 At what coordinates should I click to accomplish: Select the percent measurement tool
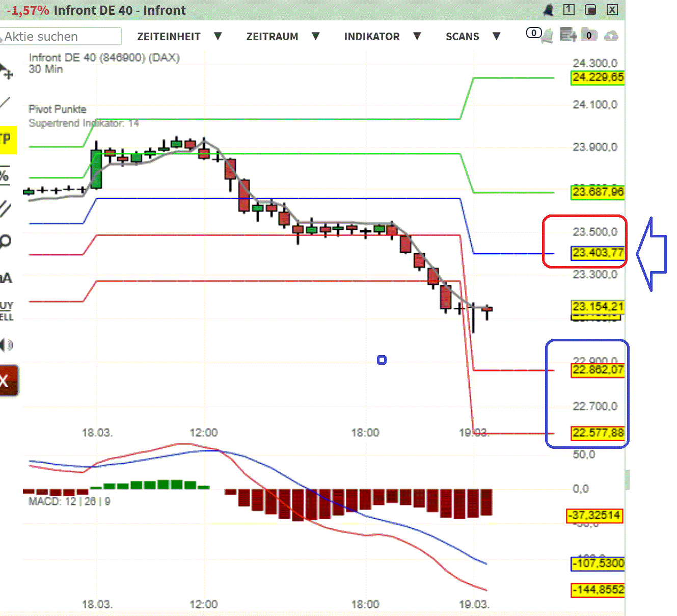point(5,176)
